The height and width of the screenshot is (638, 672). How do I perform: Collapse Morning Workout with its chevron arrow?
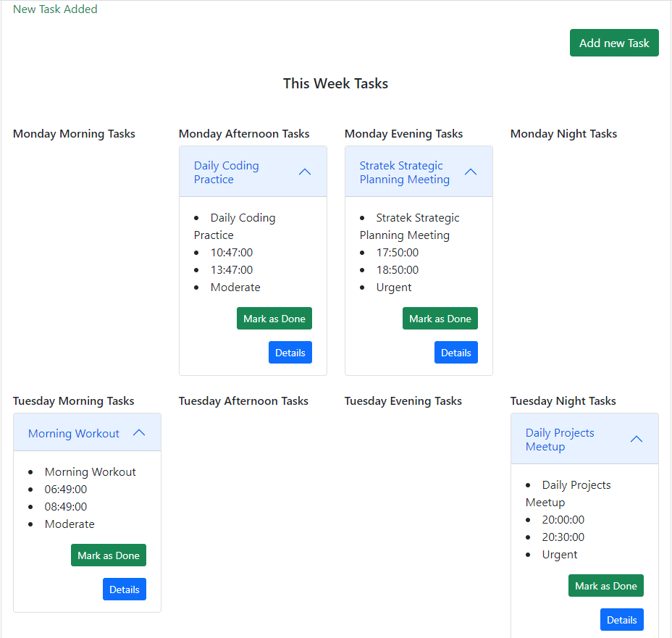pyautogui.click(x=139, y=432)
